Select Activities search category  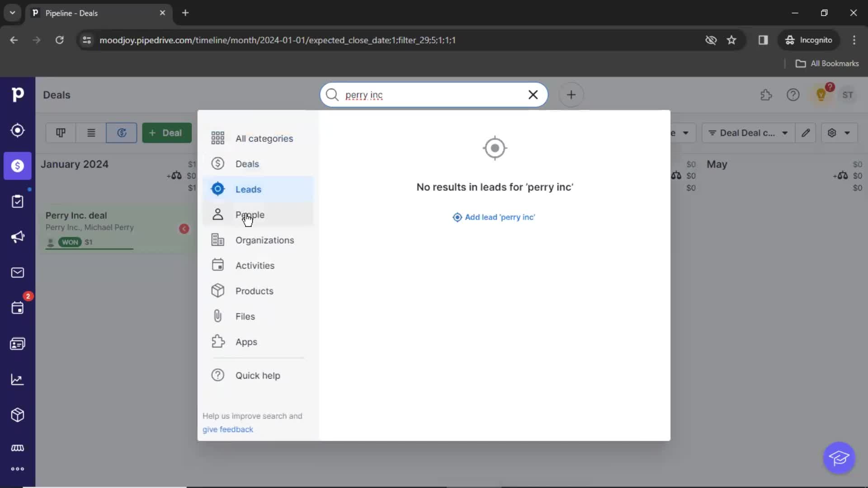click(258, 266)
